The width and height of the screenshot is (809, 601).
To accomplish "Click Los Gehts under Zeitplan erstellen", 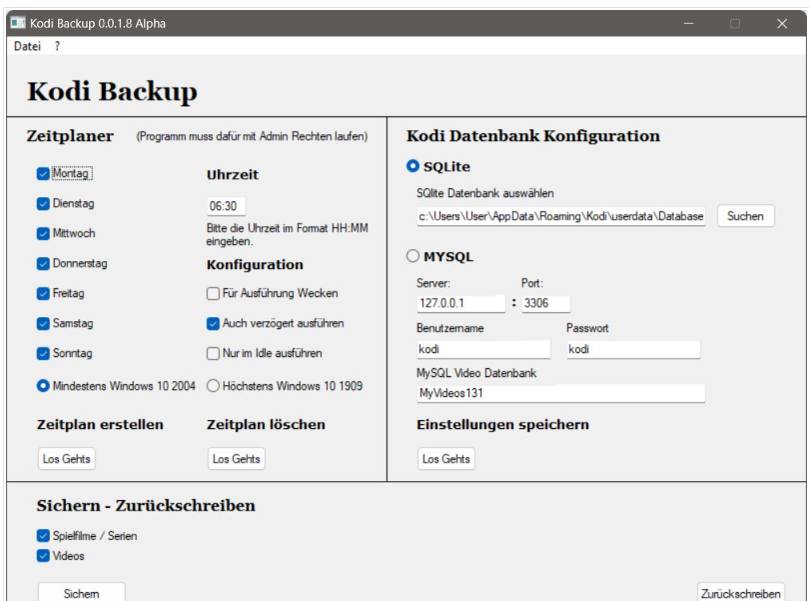I will pos(67,459).
